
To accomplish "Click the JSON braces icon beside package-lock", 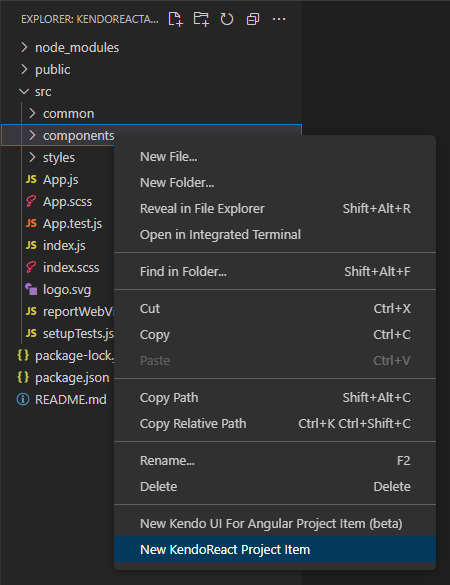I will click(x=23, y=355).
